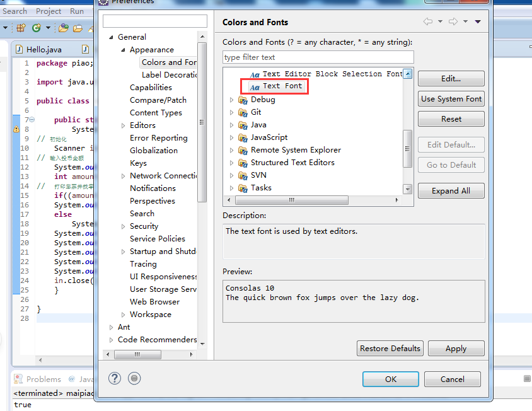Viewport: 532px width, 411px height.
Task: Click the forward navigation arrow in Colors and Fonts header
Action: (453, 21)
